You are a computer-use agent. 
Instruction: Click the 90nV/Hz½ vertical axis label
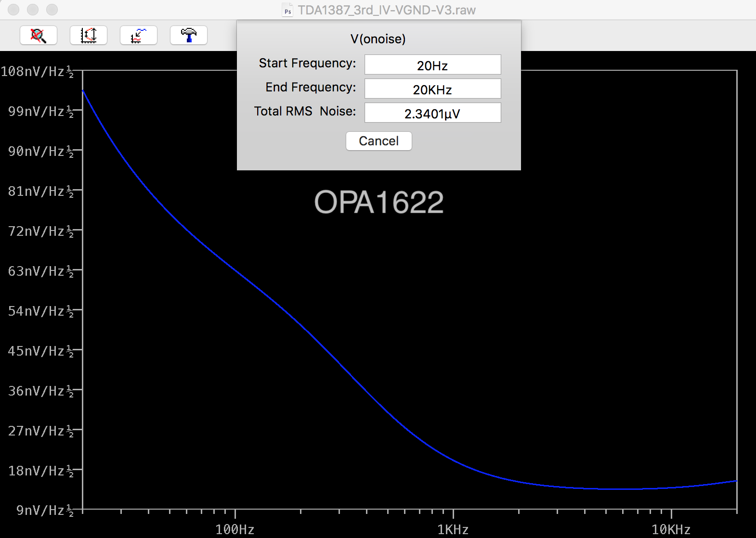click(x=41, y=152)
